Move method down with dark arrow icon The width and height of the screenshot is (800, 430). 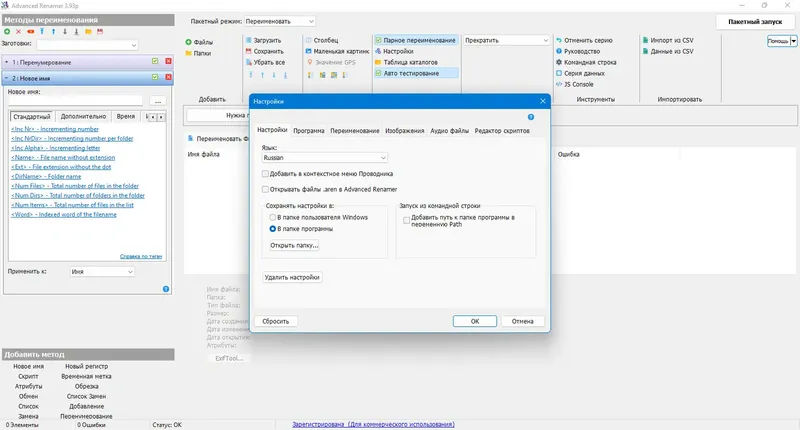tap(65, 32)
